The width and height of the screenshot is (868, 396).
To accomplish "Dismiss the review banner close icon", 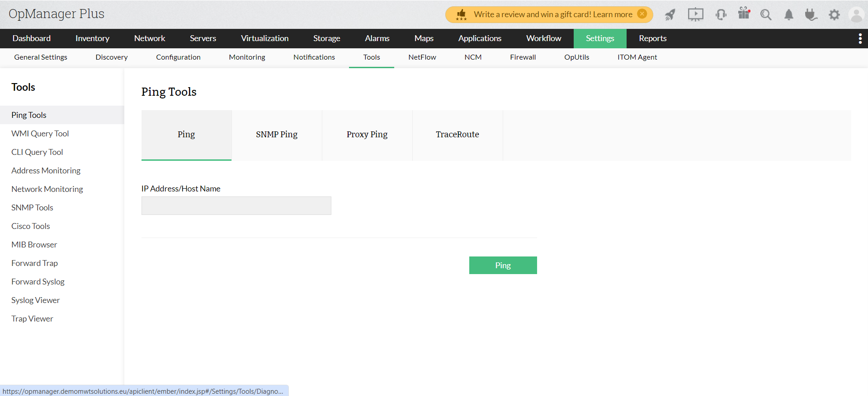I will (x=642, y=14).
